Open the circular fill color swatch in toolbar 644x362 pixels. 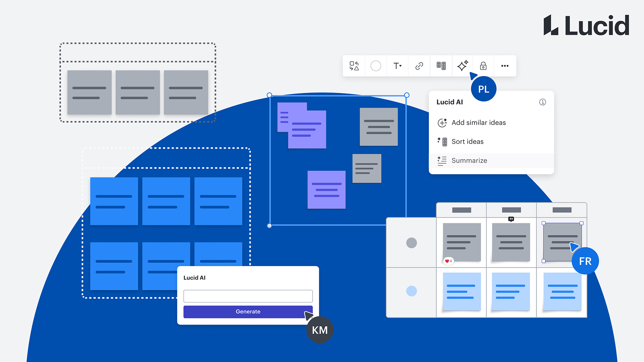[x=376, y=66]
